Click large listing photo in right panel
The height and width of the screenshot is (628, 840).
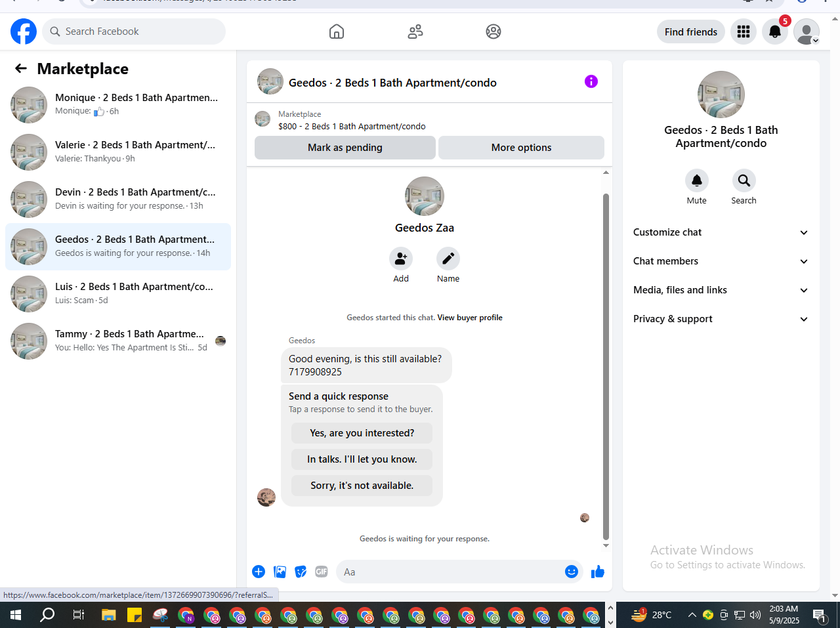(x=721, y=94)
